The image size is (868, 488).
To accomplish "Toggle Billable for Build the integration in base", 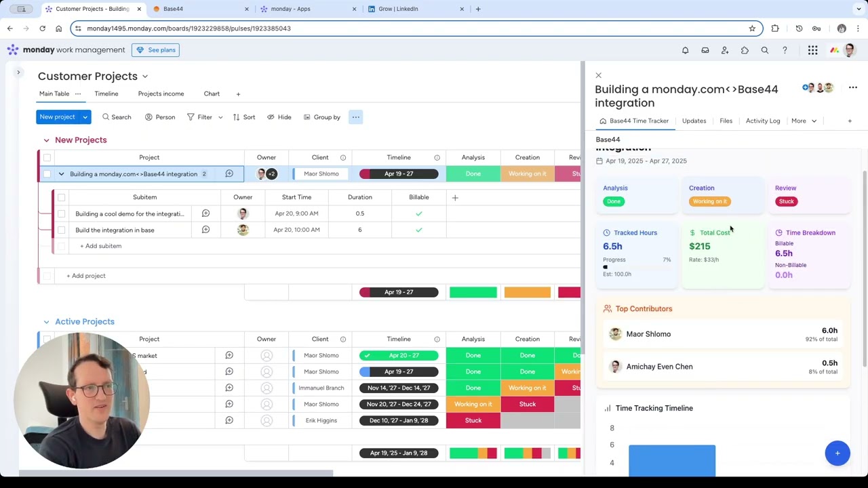I will point(419,230).
